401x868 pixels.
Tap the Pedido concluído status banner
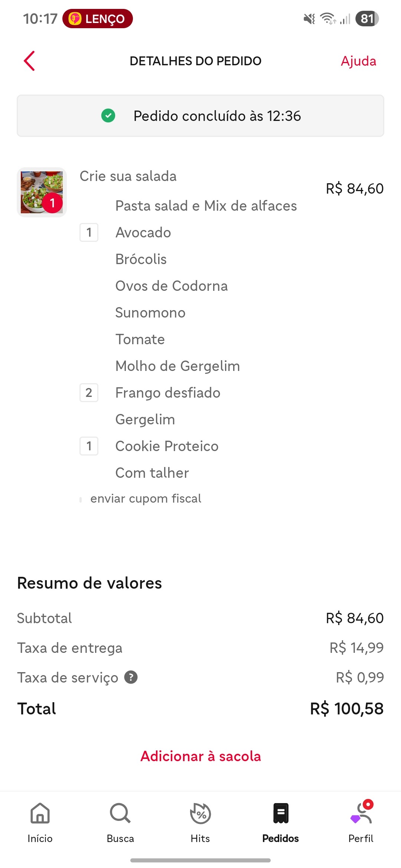200,116
